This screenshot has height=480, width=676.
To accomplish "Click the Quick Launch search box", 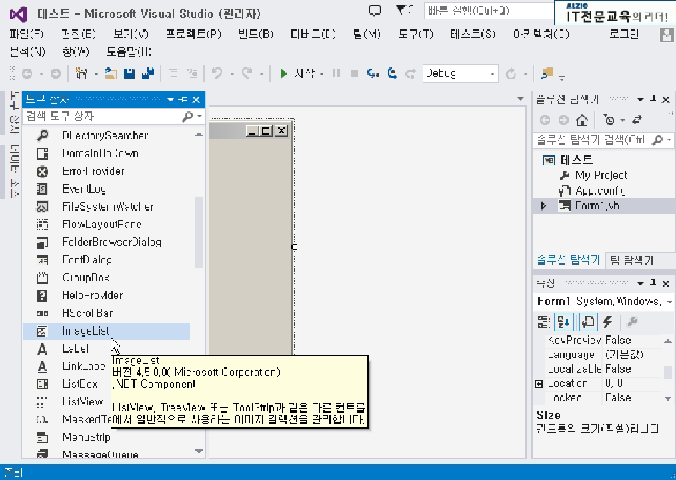I will coord(488,10).
